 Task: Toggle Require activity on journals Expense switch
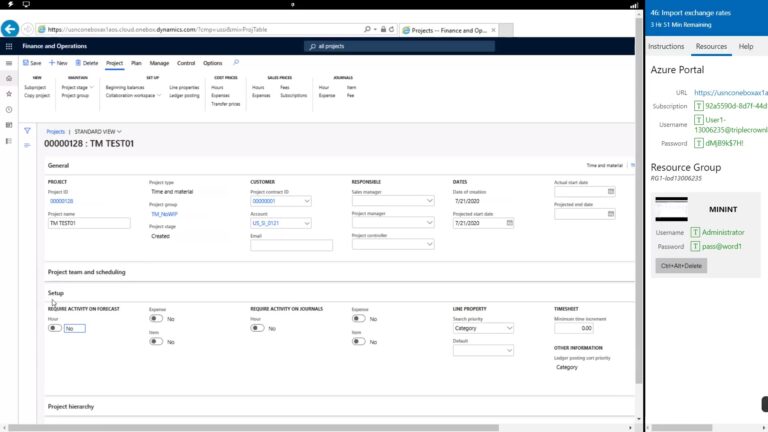(359, 318)
